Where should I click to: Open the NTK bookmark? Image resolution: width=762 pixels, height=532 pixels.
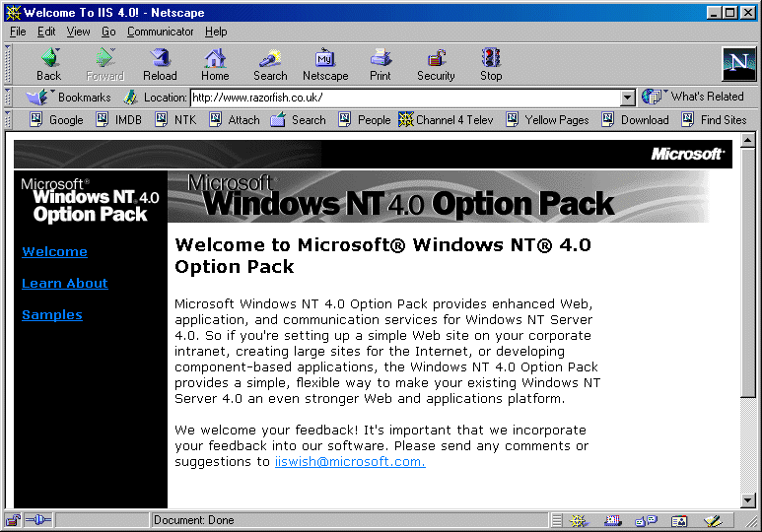(175, 119)
